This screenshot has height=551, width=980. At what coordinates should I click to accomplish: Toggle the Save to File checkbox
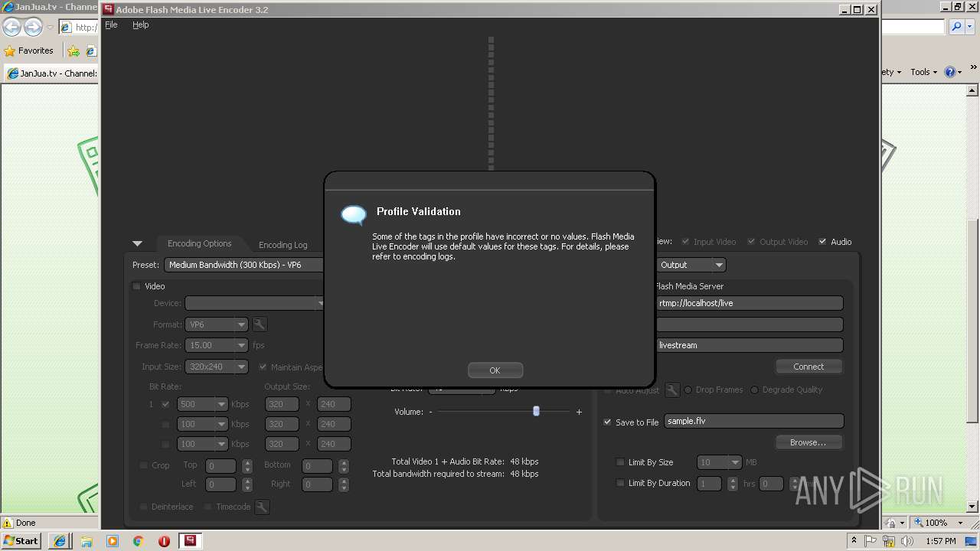tap(607, 422)
